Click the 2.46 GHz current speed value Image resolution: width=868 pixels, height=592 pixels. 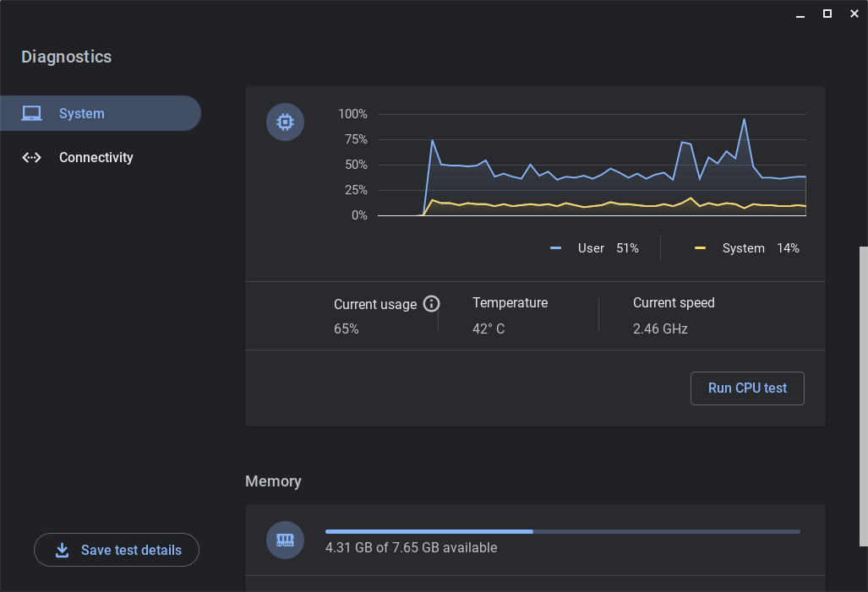[x=660, y=329]
